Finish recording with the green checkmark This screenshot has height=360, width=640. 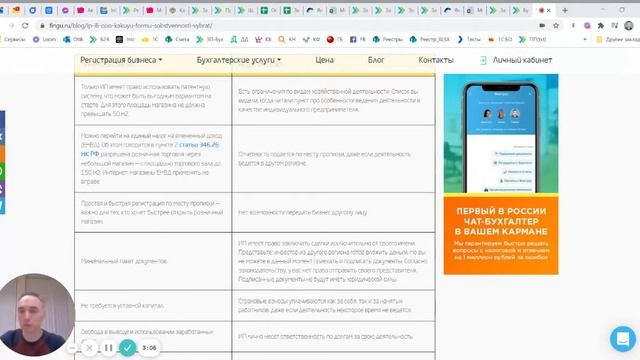[127, 348]
